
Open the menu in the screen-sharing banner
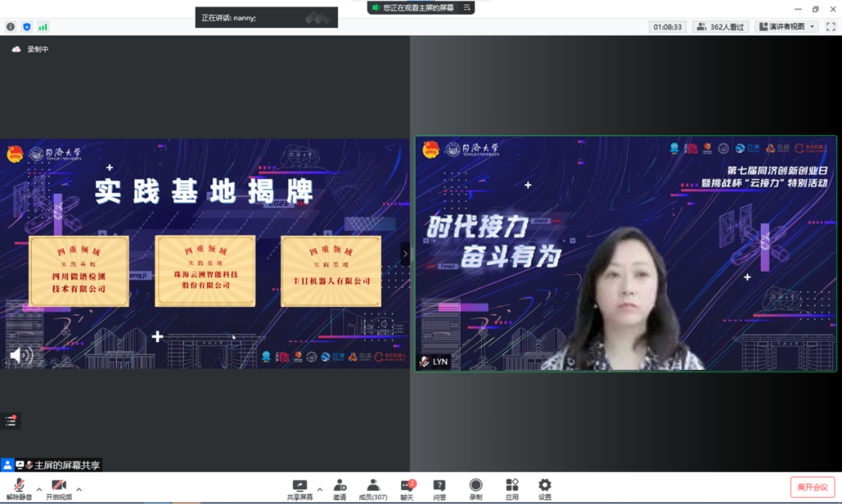click(467, 8)
